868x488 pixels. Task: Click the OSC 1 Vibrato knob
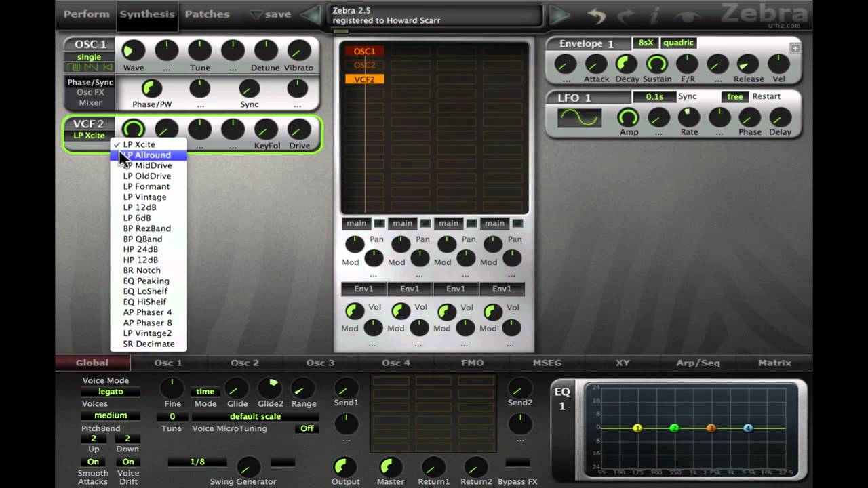coord(298,50)
